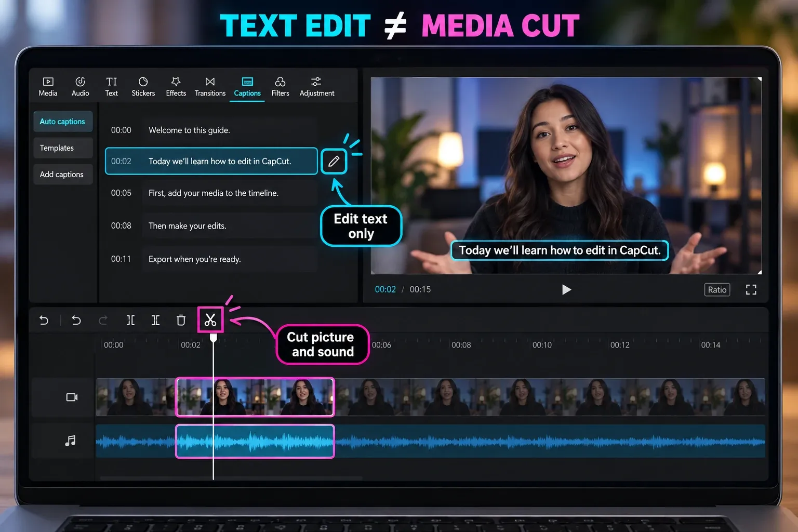This screenshot has width=798, height=532.
Task: Open the Ratio setting
Action: coord(717,289)
